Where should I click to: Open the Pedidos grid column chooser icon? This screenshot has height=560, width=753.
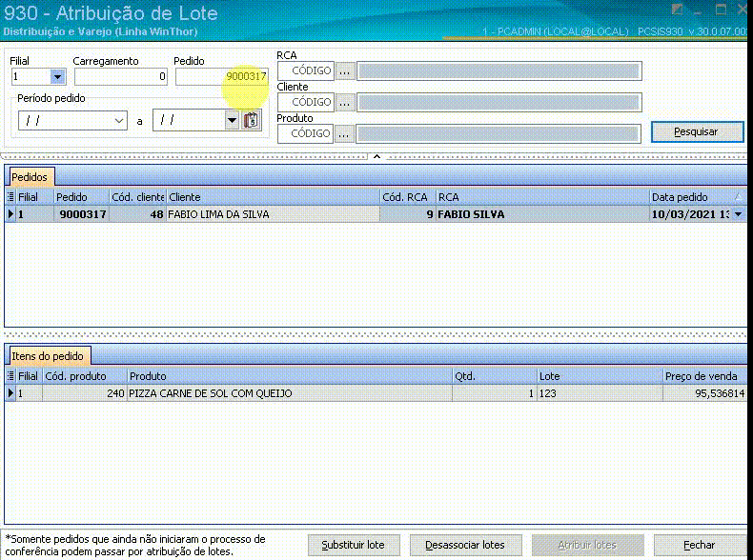(x=10, y=197)
